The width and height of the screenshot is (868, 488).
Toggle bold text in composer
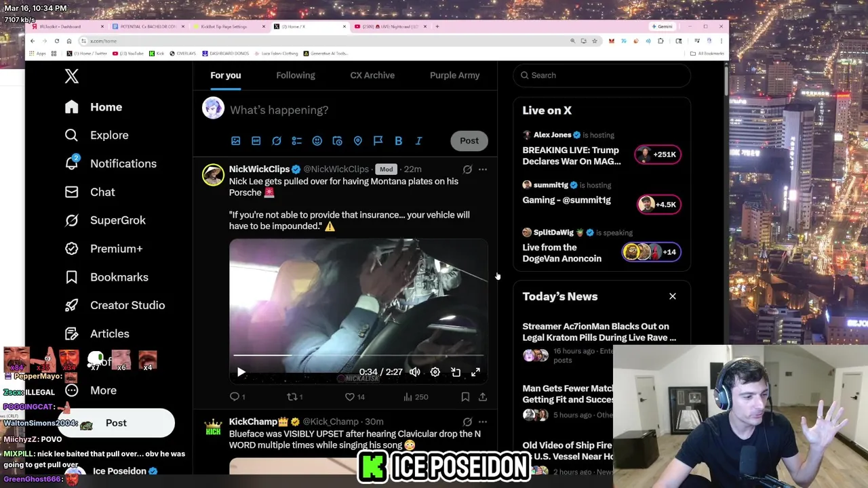click(398, 141)
